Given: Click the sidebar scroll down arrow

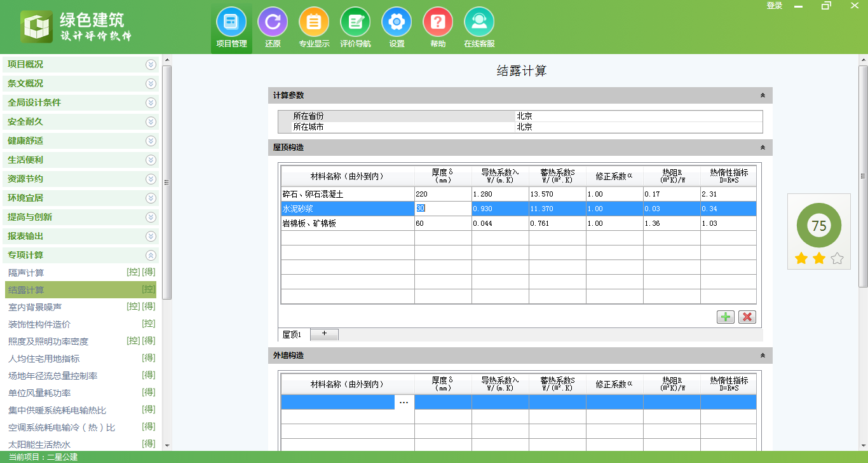Looking at the screenshot, I should 166,446.
